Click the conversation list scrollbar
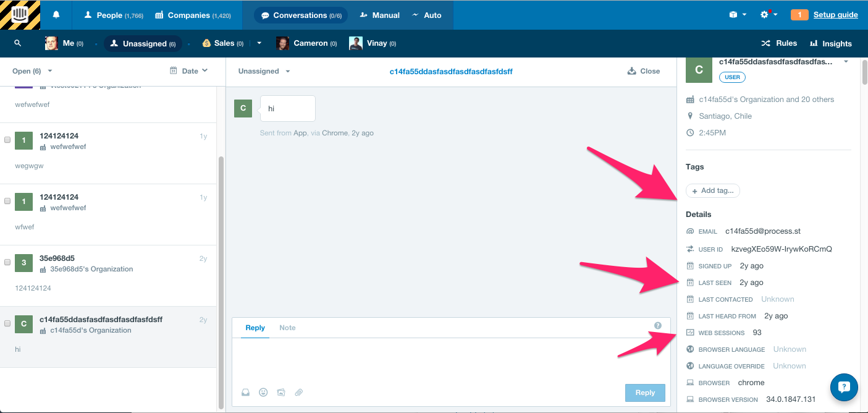The height and width of the screenshot is (413, 868). [x=221, y=278]
